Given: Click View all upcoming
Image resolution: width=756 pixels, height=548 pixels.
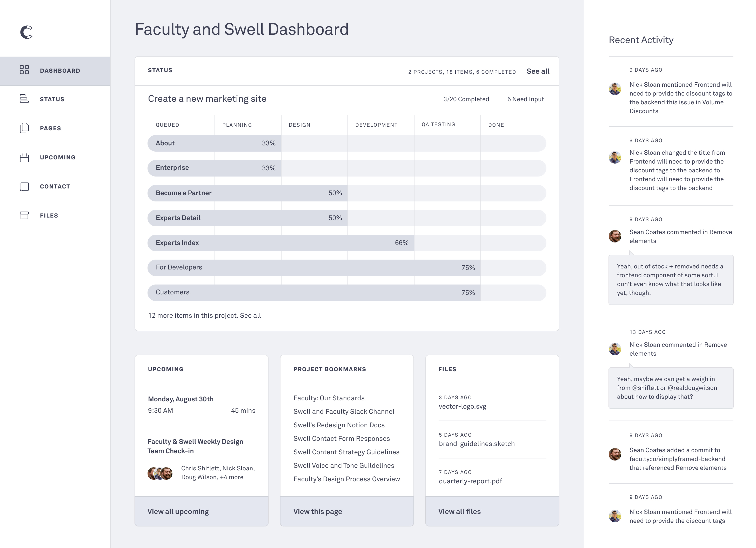Looking at the screenshot, I should (201, 511).
